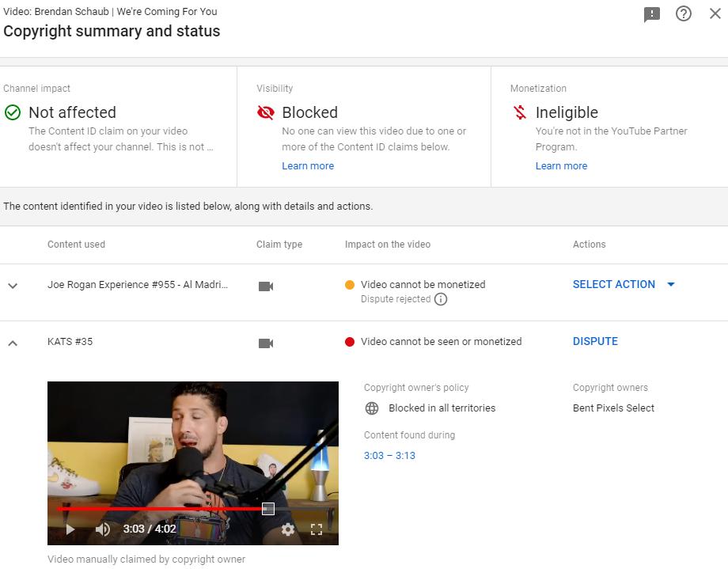Click the Ineligible monetization dollar icon
Screen dimensions: 728x569
coord(520,112)
